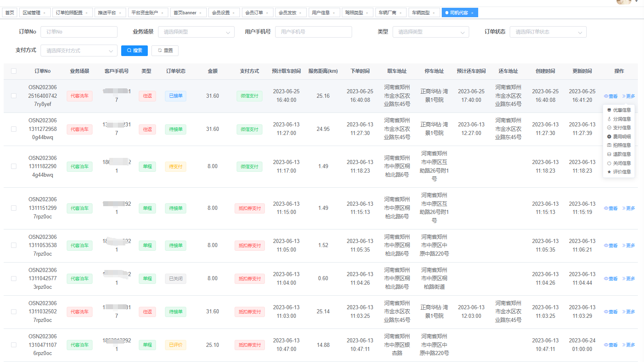Close the 会员设置 tab
644x362 pixels.
[234, 13]
